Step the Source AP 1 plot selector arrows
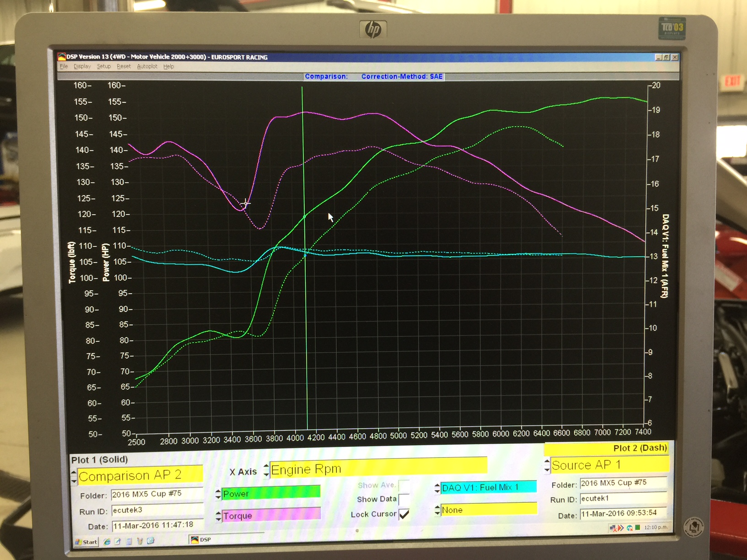This screenshot has width=747, height=560. [547, 466]
